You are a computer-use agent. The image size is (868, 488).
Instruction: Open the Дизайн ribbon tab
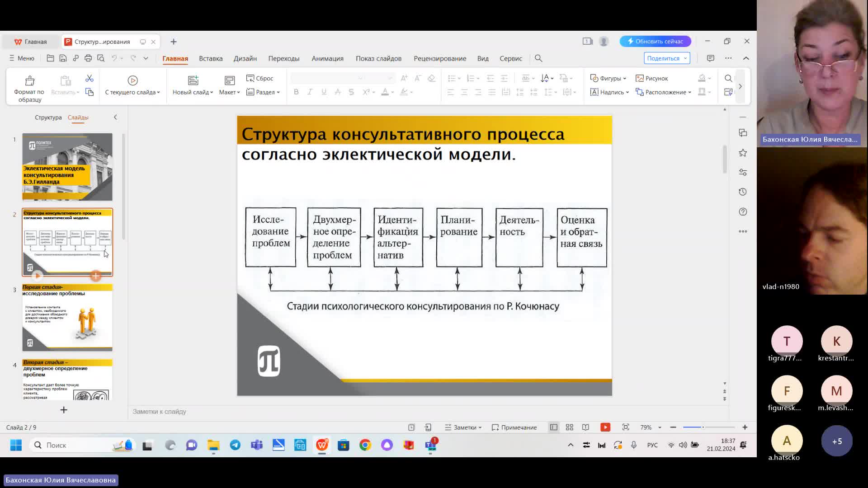click(245, 58)
